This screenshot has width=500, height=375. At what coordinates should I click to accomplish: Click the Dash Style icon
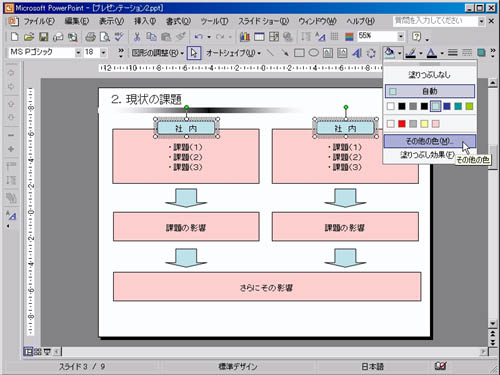[x=467, y=53]
